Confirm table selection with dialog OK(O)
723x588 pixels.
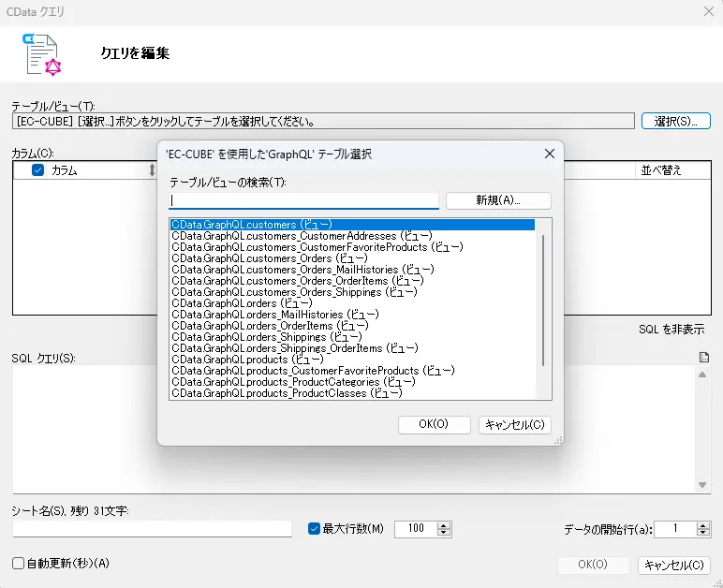(434, 424)
